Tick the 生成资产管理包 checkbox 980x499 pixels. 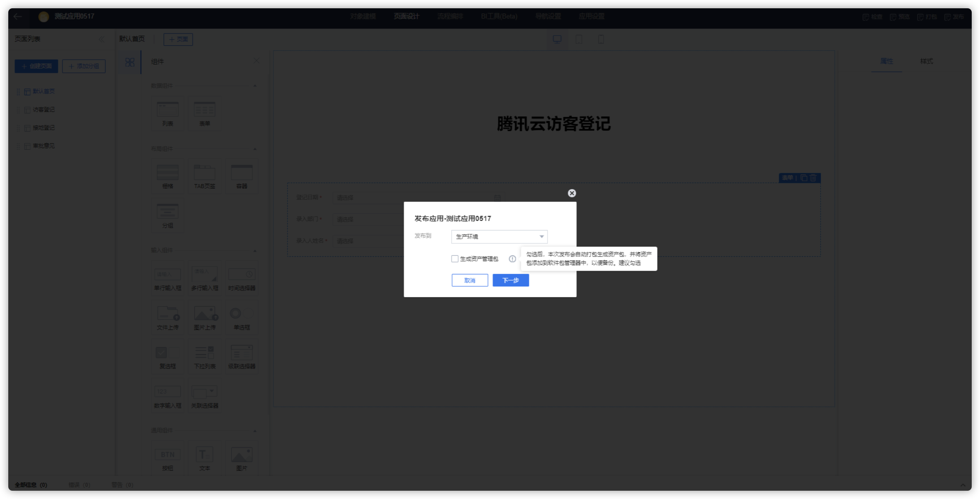(455, 259)
